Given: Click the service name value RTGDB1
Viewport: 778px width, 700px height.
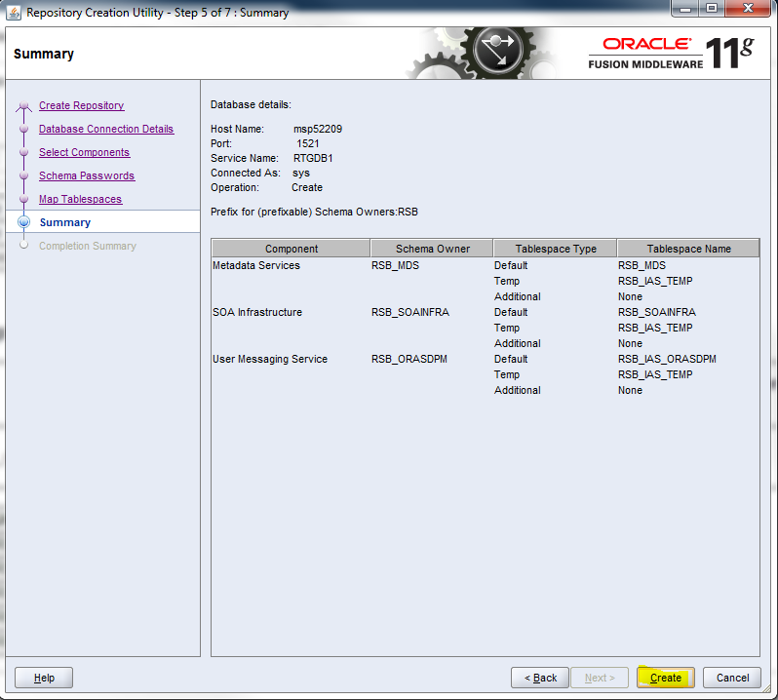Looking at the screenshot, I should (x=313, y=158).
